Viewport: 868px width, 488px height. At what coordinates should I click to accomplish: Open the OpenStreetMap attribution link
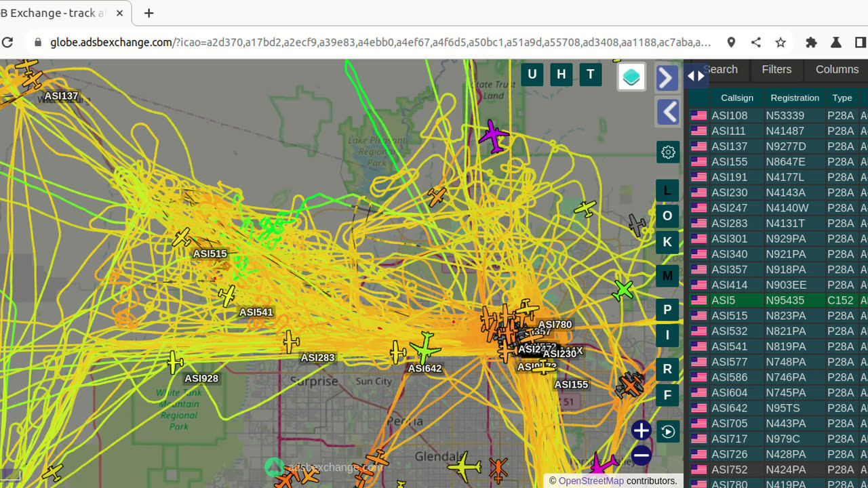tap(591, 481)
